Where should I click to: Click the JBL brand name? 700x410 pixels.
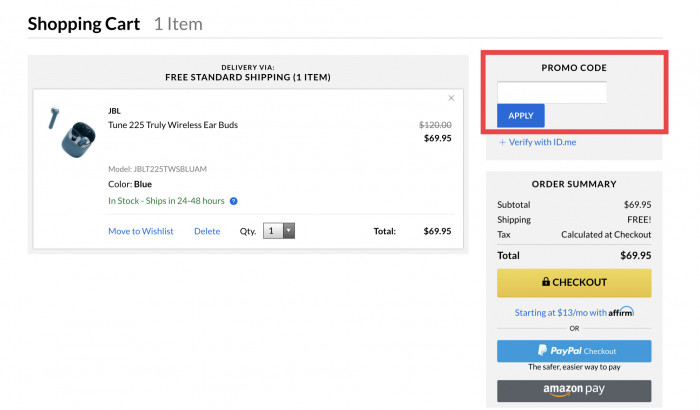click(x=114, y=111)
